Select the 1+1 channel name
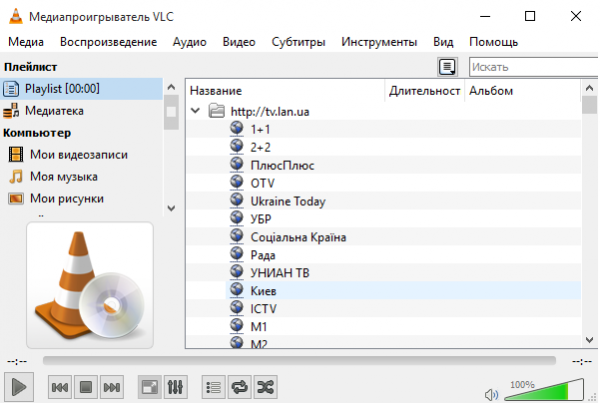Viewport: 600px width, 403px height. tap(260, 129)
